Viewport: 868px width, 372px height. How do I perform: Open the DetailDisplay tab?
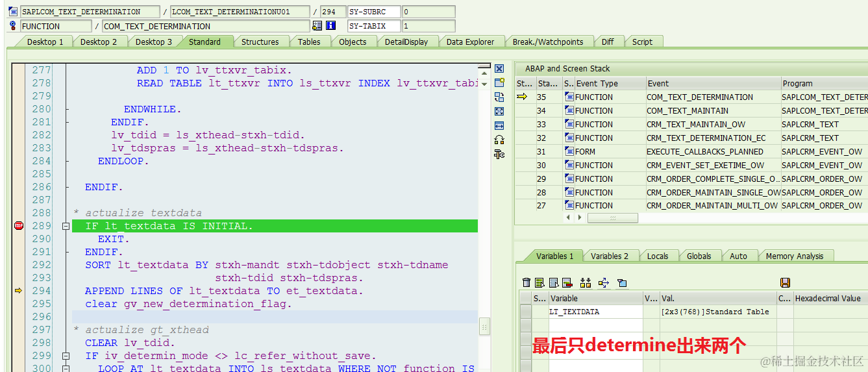(406, 42)
